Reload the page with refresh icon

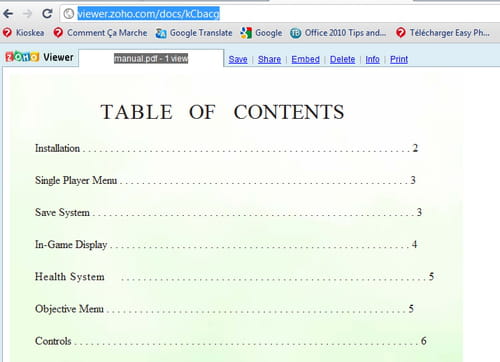click(x=47, y=13)
